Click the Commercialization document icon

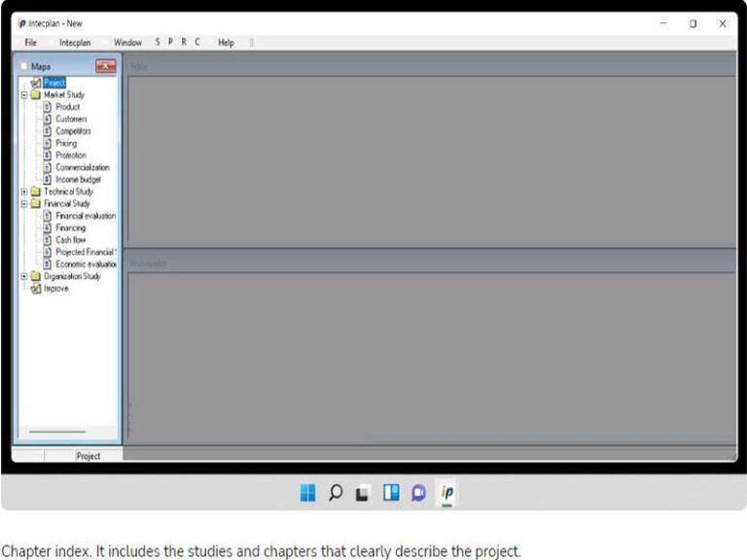click(x=47, y=167)
